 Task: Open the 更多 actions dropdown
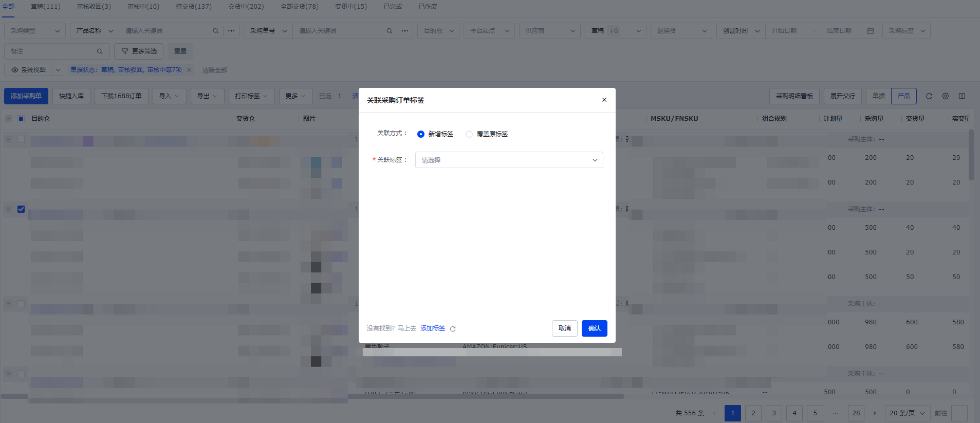[x=295, y=96]
